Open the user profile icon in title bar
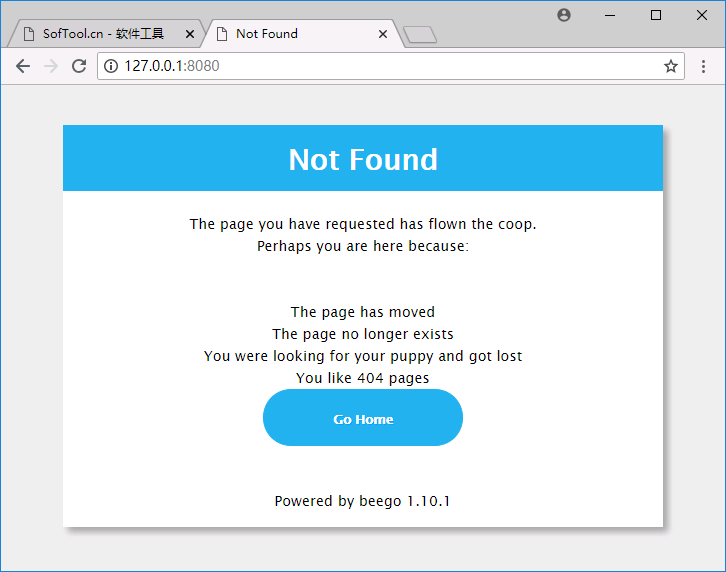 tap(563, 15)
